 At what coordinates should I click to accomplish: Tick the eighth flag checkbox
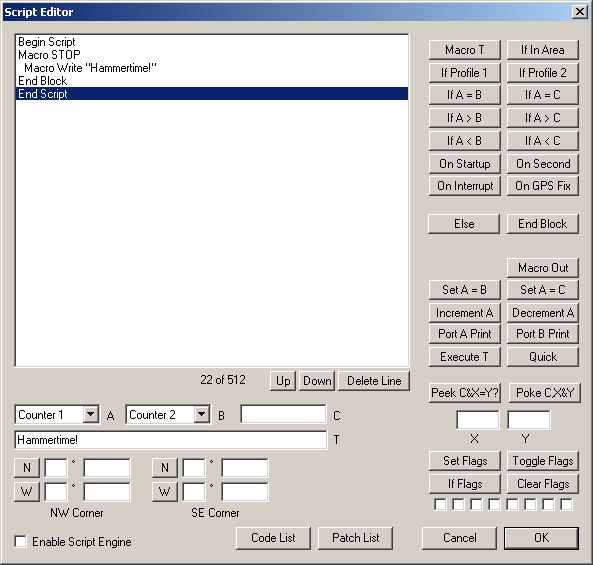566,504
